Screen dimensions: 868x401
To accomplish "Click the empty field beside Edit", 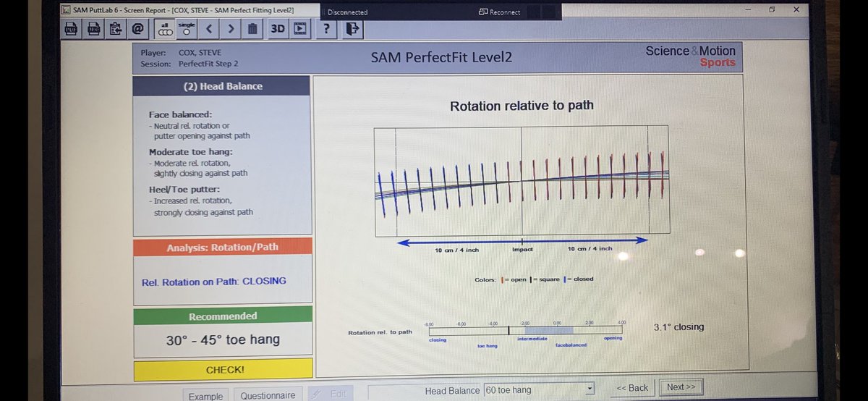I will 393,393.
